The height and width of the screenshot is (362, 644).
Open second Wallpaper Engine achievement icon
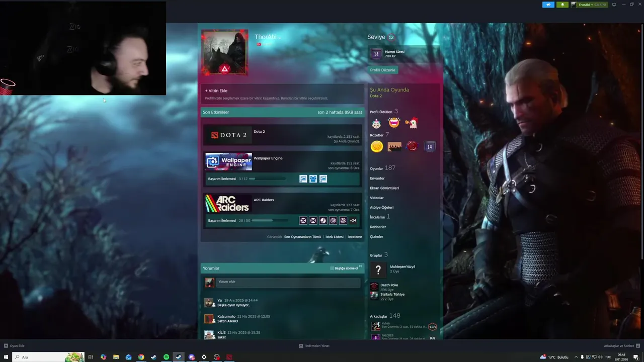[x=313, y=178]
